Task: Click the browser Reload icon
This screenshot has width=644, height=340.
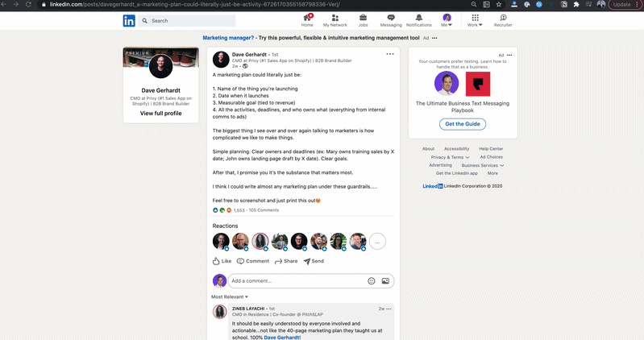Action: tap(28, 4)
